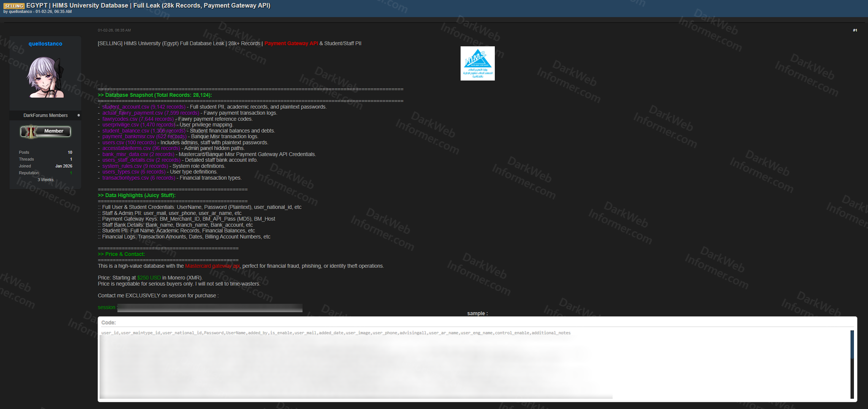Image resolution: width=868 pixels, height=409 pixels.
Task: Click the CSV header row in code box
Action: (336, 333)
